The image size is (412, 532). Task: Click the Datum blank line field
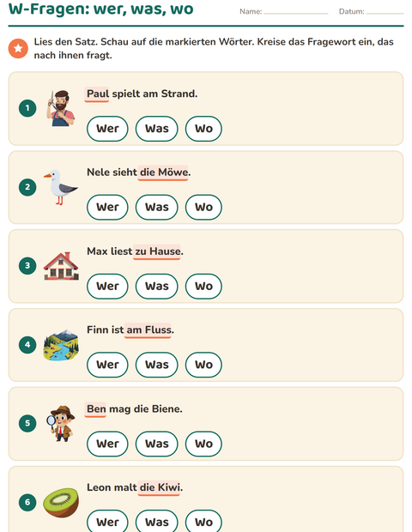click(x=385, y=11)
